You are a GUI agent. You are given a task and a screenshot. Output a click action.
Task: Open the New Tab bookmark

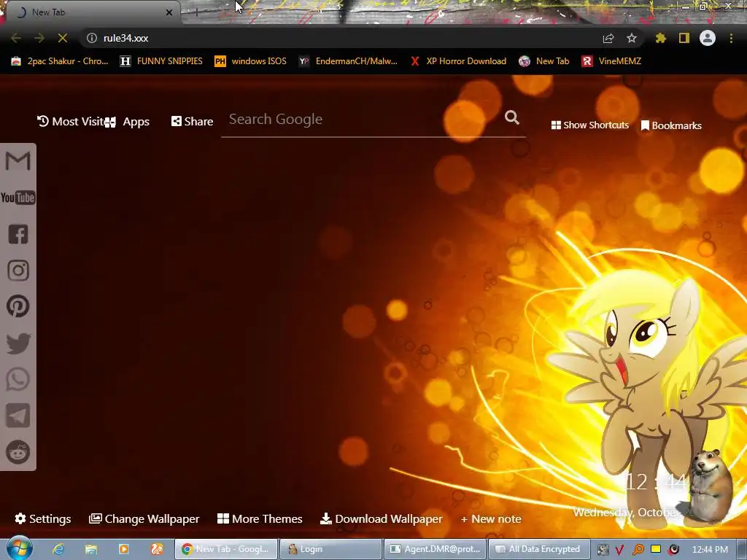click(x=544, y=61)
